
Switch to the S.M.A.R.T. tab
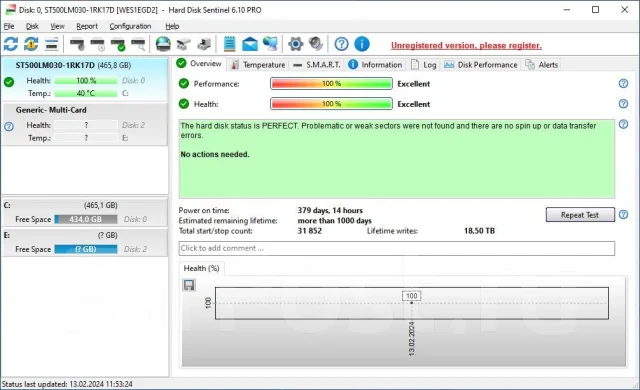pos(317,65)
